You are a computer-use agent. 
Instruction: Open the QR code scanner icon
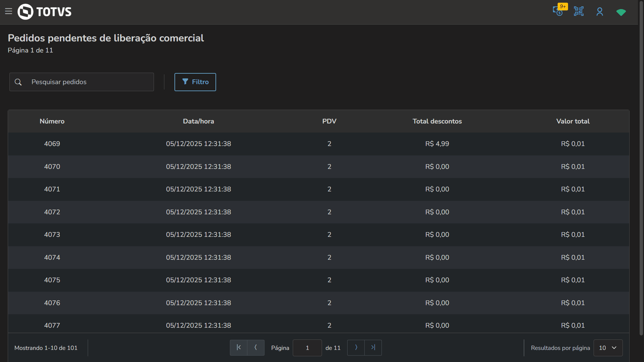[x=578, y=11]
